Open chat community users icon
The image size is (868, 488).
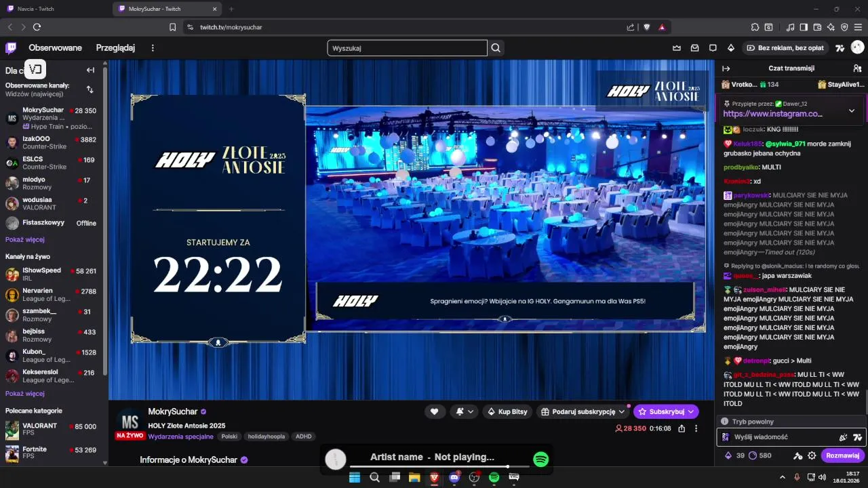click(857, 68)
